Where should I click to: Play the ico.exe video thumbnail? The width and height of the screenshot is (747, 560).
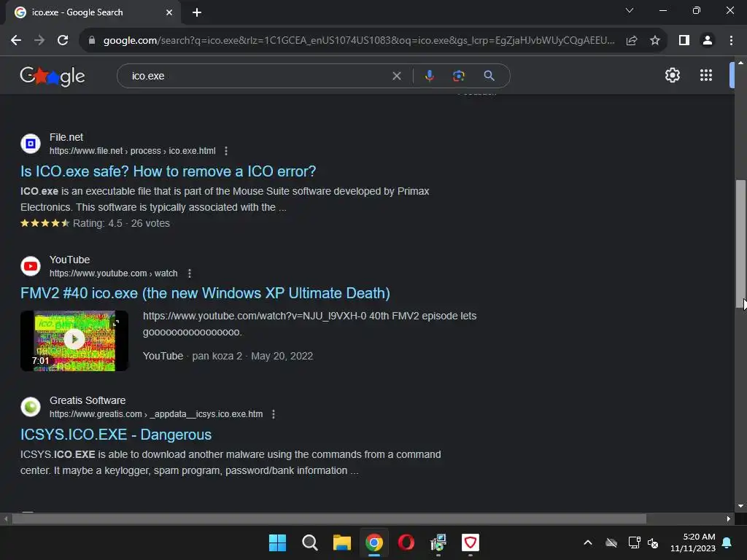[x=74, y=341]
